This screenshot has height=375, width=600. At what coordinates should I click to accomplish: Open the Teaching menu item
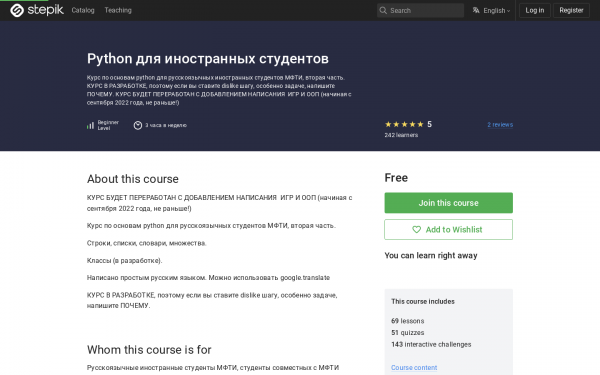point(118,10)
